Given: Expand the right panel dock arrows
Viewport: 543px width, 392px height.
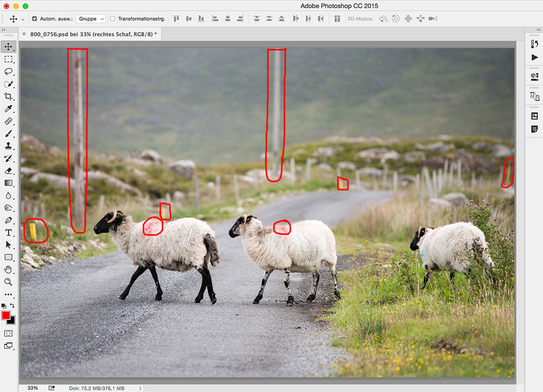Looking at the screenshot, I should coord(539,30).
